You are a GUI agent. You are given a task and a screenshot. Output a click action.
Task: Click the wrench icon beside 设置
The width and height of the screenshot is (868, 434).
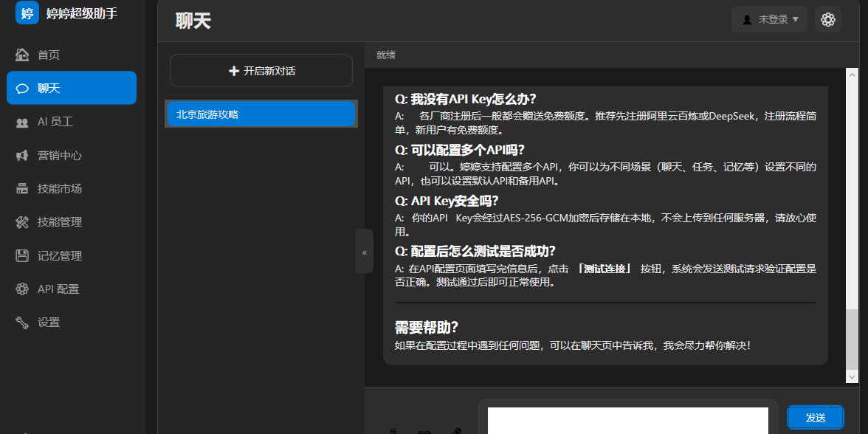22,322
